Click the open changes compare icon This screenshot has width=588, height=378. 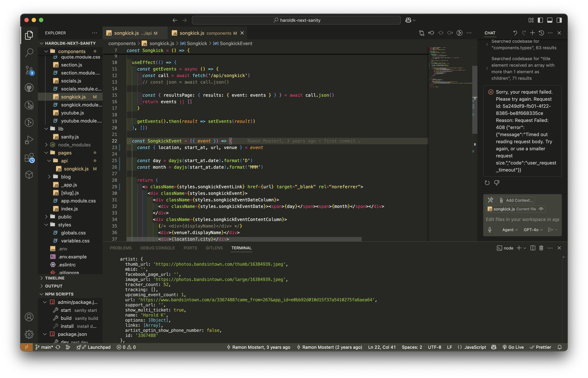[x=422, y=33]
